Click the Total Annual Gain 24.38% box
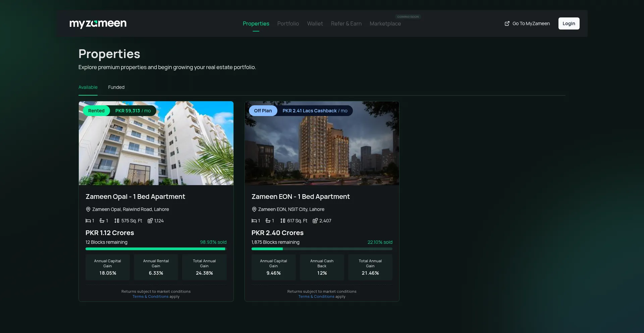The image size is (644, 333). [204, 267]
